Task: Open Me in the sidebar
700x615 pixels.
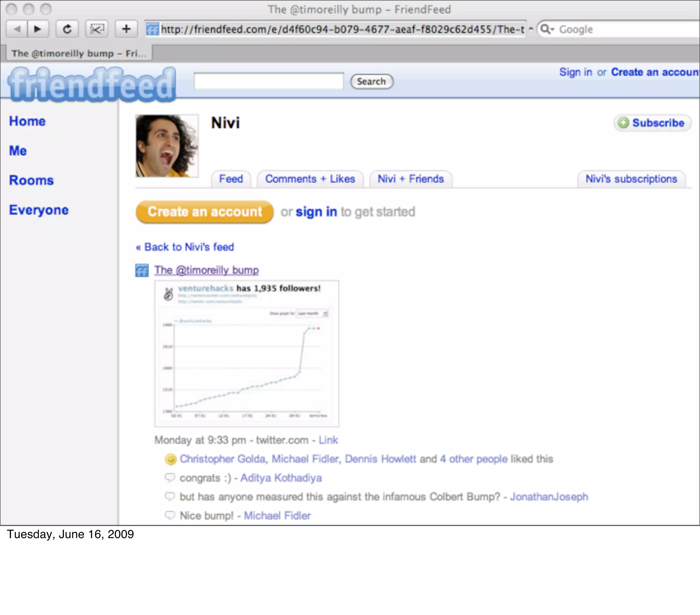Action: pyautogui.click(x=18, y=151)
